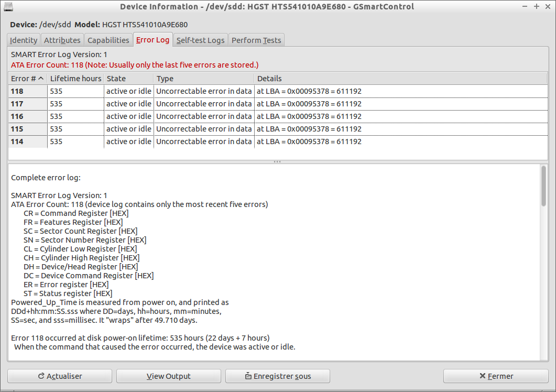The height and width of the screenshot is (392, 556).
Task: Click the View Output button
Action: pyautogui.click(x=168, y=376)
